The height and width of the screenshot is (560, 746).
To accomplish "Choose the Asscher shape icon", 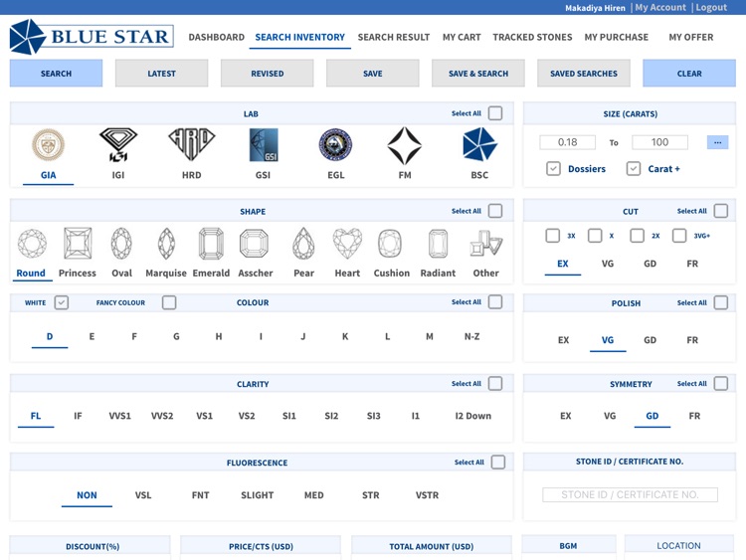I will coord(254,244).
